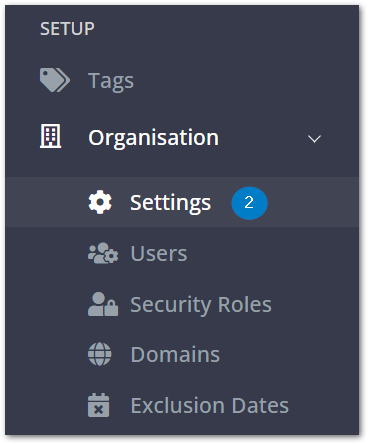Click the Exclusion Dates calendar icon
368x444 pixels.
coord(99,405)
